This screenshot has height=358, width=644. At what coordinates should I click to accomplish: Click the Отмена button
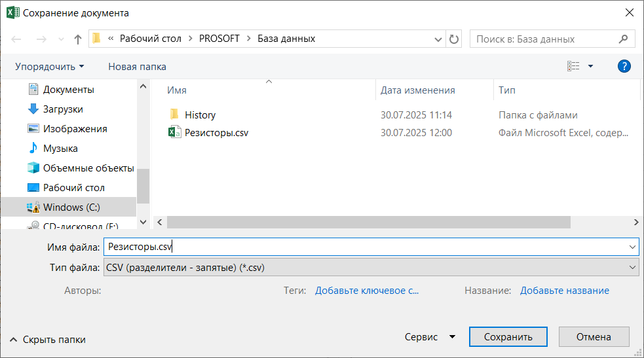click(594, 336)
